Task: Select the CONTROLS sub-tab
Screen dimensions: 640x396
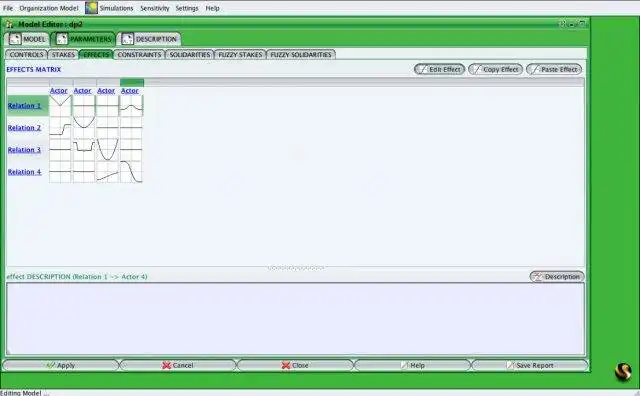Action: (26, 55)
